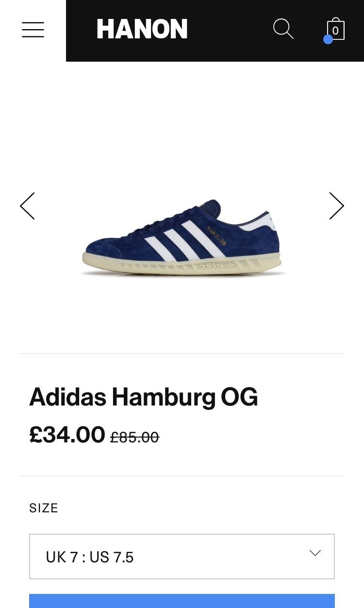Click the £34.00 sale price
364x608 pixels.
coord(67,435)
